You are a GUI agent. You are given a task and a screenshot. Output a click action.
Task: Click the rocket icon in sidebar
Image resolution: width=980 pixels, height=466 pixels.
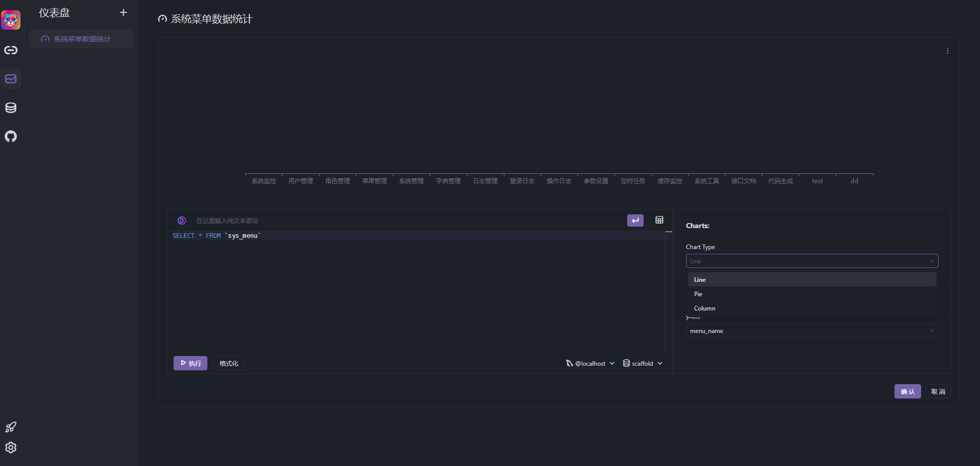click(x=11, y=427)
